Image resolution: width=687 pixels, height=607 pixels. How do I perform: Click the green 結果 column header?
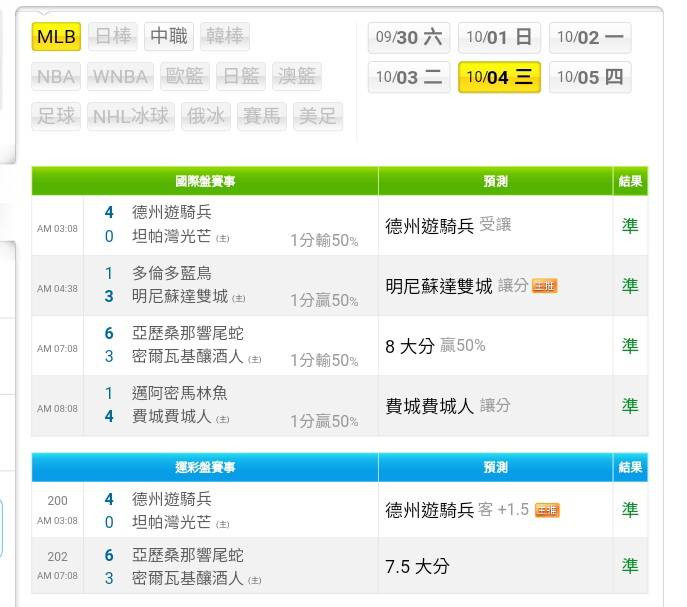pyautogui.click(x=630, y=181)
